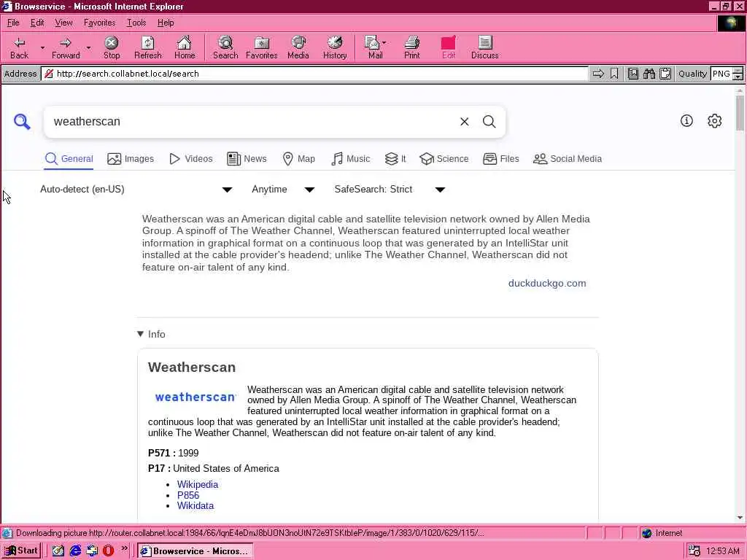Open the Media toolbar button
The width and height of the screenshot is (747, 560).
click(298, 47)
